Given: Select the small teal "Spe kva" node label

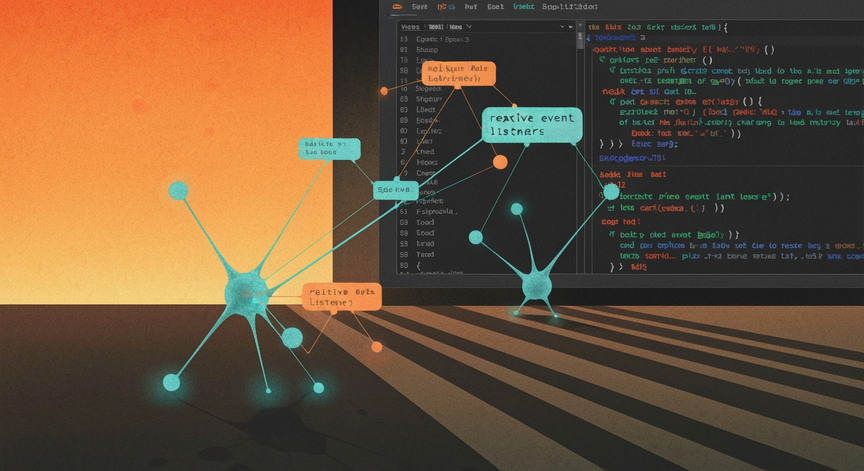Looking at the screenshot, I should coord(395,190).
